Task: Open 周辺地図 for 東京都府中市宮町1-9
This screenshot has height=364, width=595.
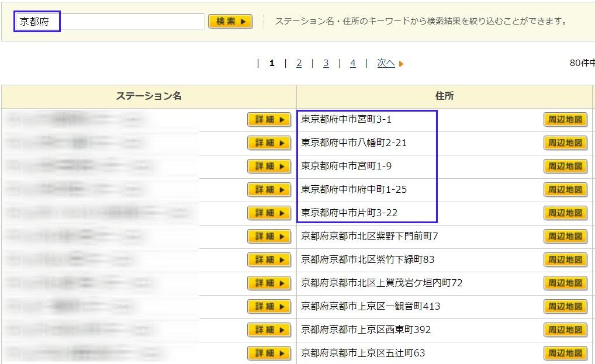Action: coord(565,167)
